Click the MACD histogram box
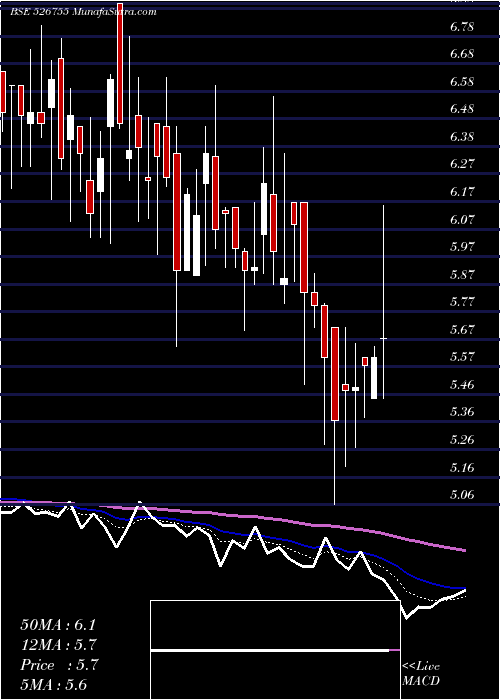 click(x=275, y=650)
